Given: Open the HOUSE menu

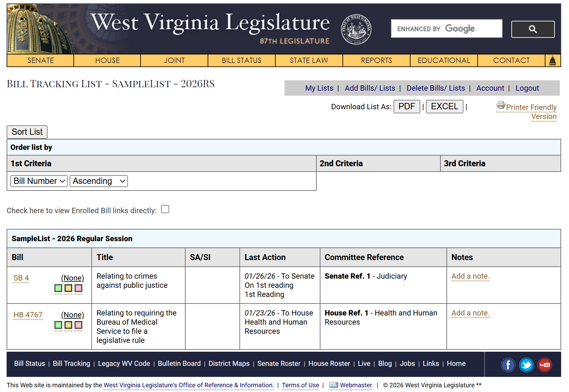Looking at the screenshot, I should tap(107, 60).
